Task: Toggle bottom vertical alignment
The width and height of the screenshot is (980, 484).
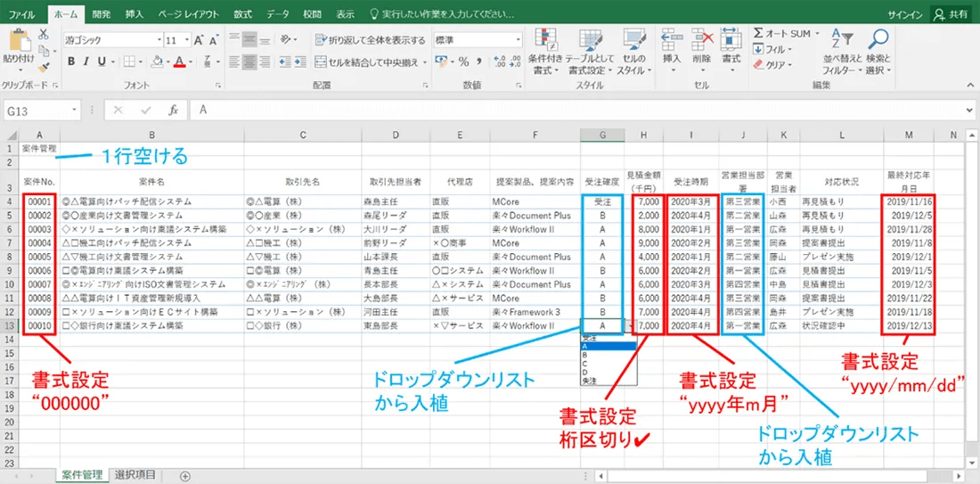Action: click(x=264, y=40)
